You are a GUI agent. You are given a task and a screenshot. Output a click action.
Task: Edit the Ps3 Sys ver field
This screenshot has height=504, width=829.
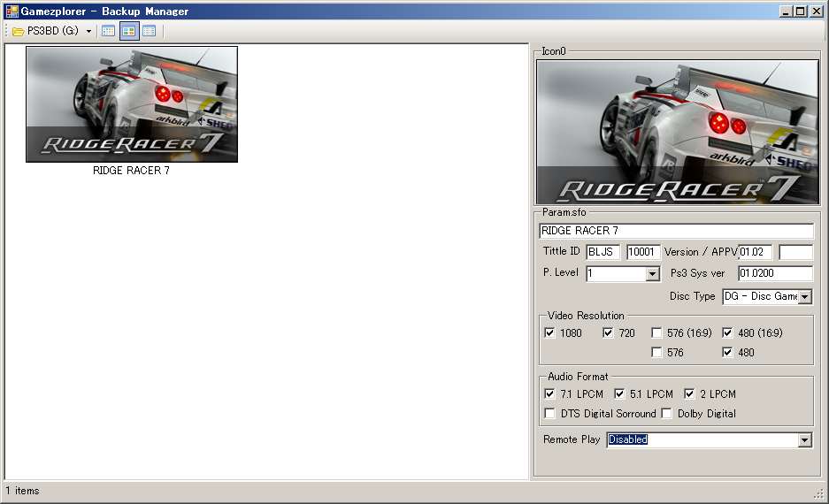[775, 273]
